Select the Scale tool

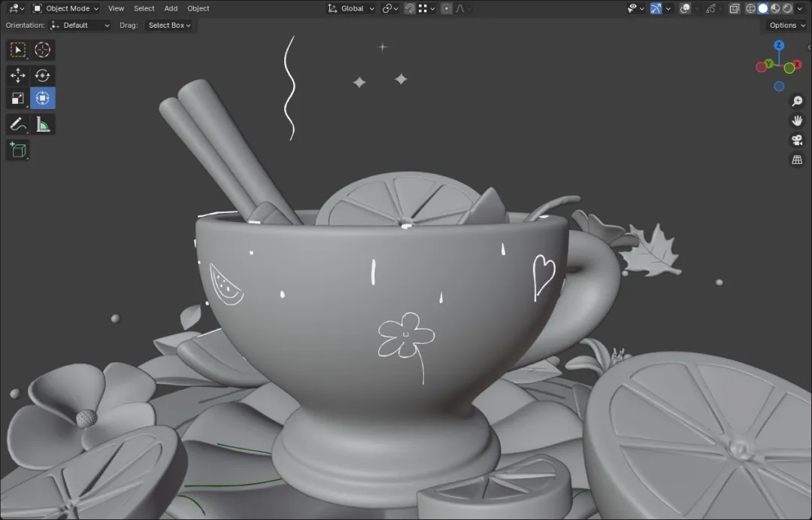pyautogui.click(x=17, y=98)
